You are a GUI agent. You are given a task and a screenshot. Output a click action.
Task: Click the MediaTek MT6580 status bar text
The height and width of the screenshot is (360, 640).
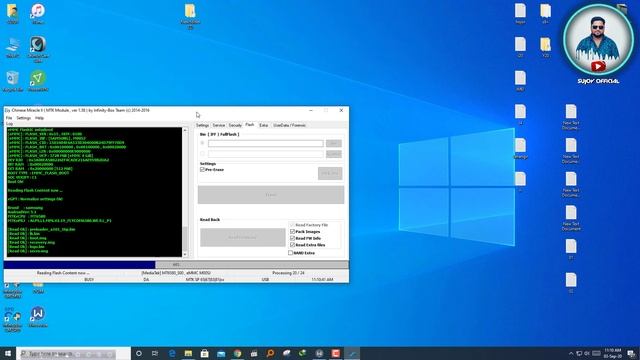[x=176, y=273]
